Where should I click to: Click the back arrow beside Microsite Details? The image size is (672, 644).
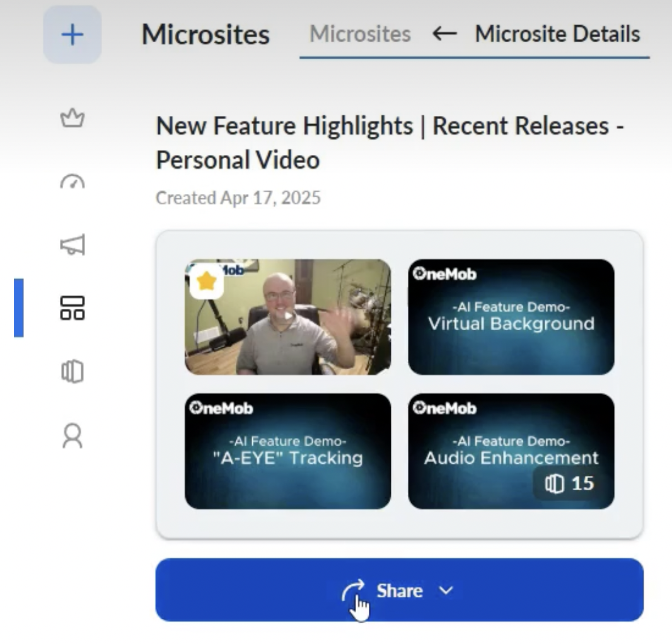point(444,33)
